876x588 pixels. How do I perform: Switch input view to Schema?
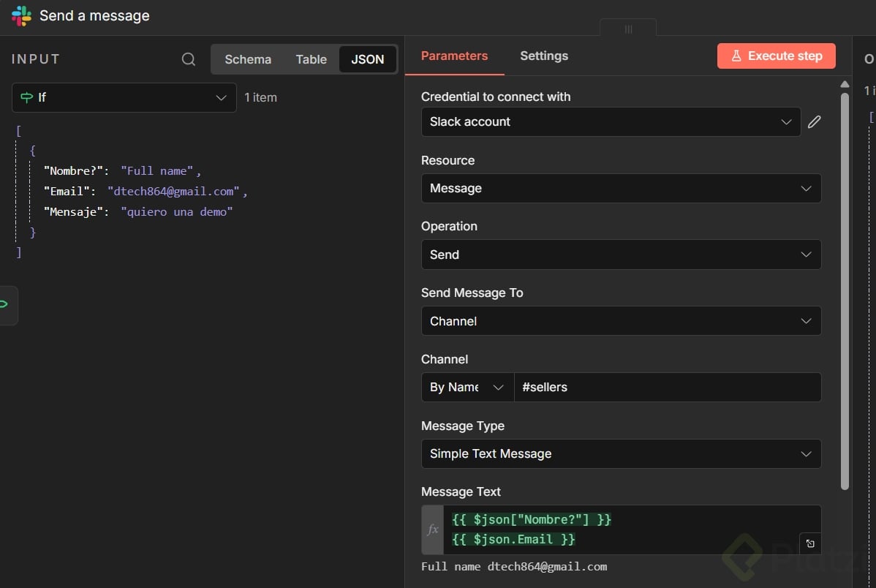click(248, 60)
